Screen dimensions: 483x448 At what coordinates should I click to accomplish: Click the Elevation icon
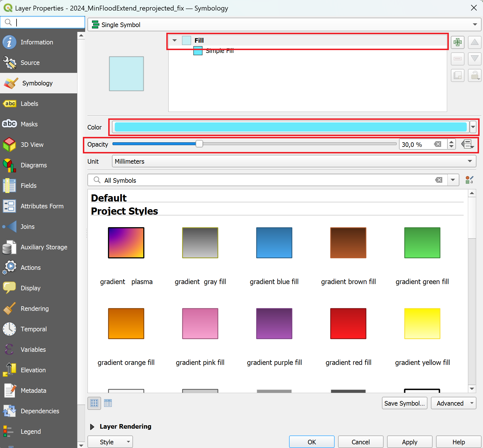[x=9, y=370]
